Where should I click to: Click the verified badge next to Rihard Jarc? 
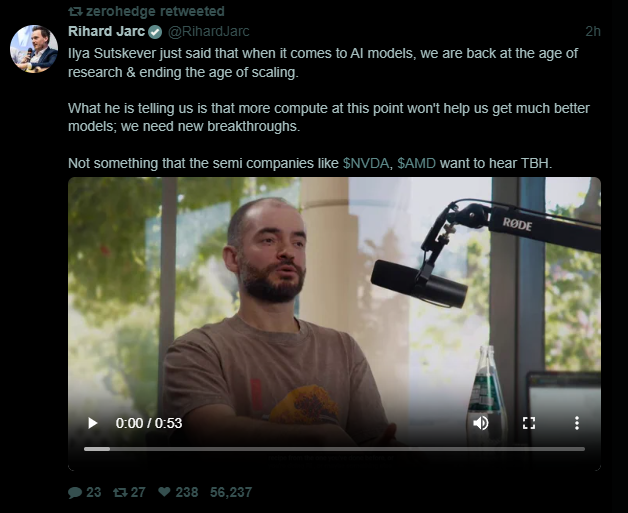155,32
